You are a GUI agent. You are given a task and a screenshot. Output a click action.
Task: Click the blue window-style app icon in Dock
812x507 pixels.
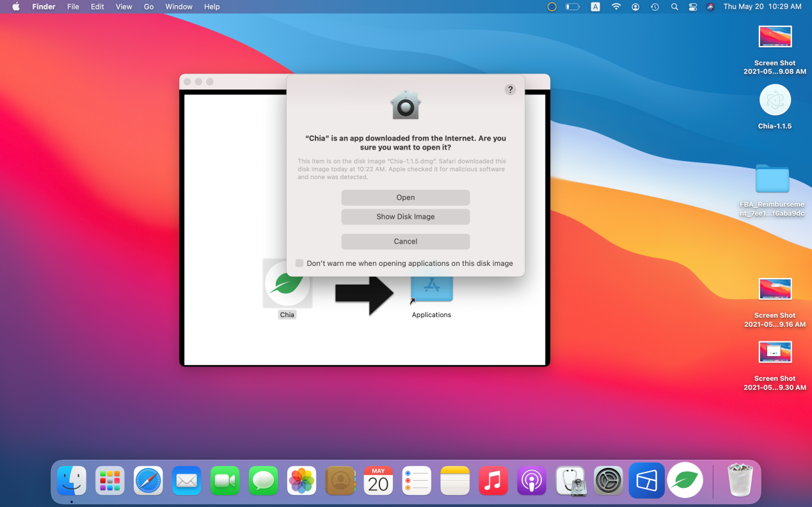646,481
